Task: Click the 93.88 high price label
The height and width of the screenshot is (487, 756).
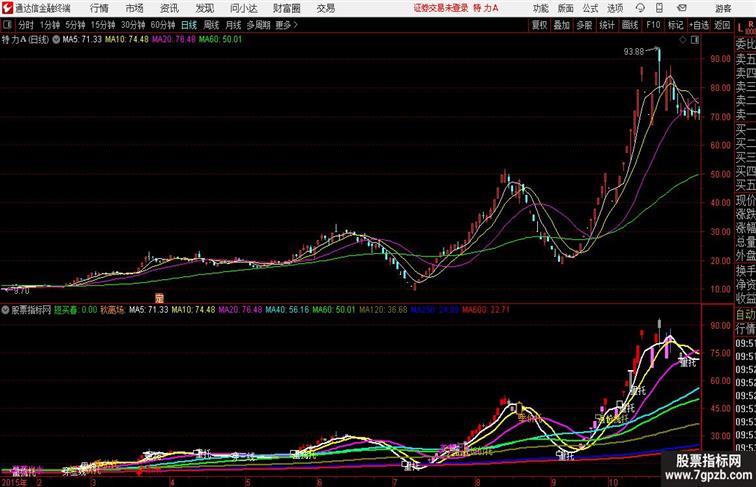Action: pos(634,52)
